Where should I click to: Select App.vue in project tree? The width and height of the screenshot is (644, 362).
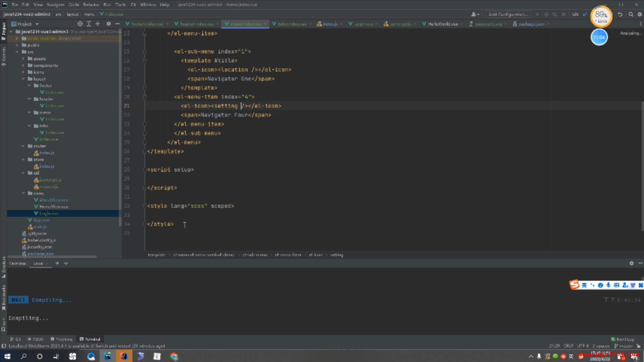41,220
